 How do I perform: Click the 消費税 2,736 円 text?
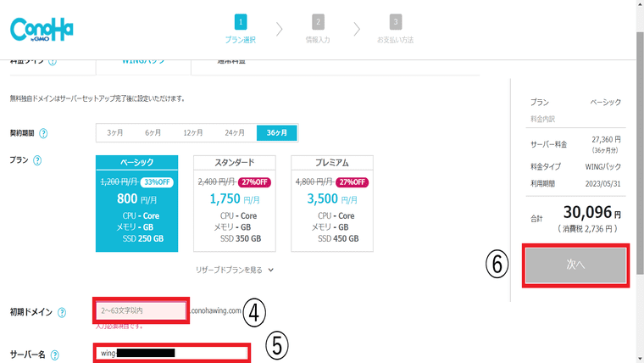587,229
